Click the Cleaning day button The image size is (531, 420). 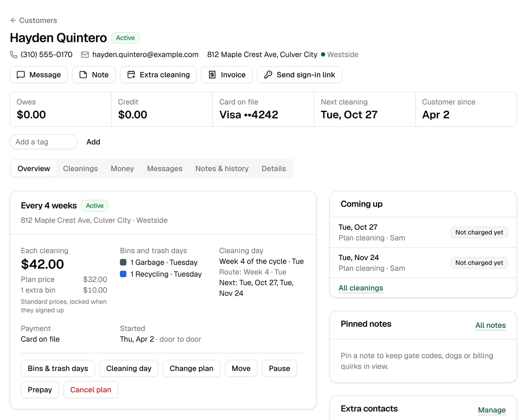(x=129, y=368)
